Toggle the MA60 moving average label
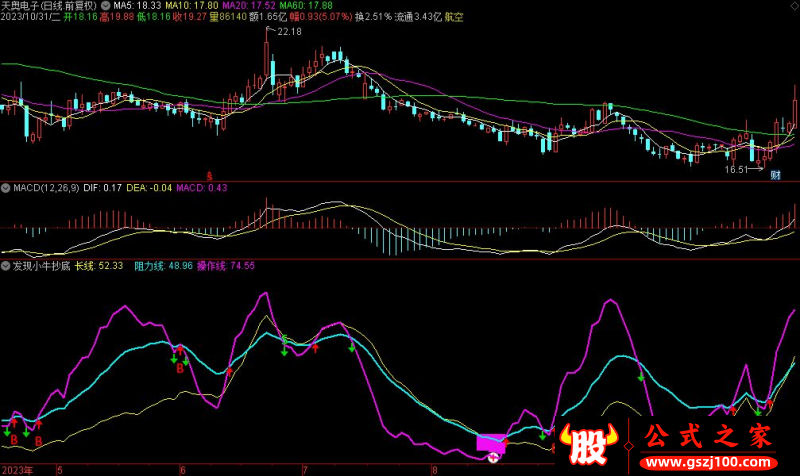This screenshot has width=800, height=476. 312,6
